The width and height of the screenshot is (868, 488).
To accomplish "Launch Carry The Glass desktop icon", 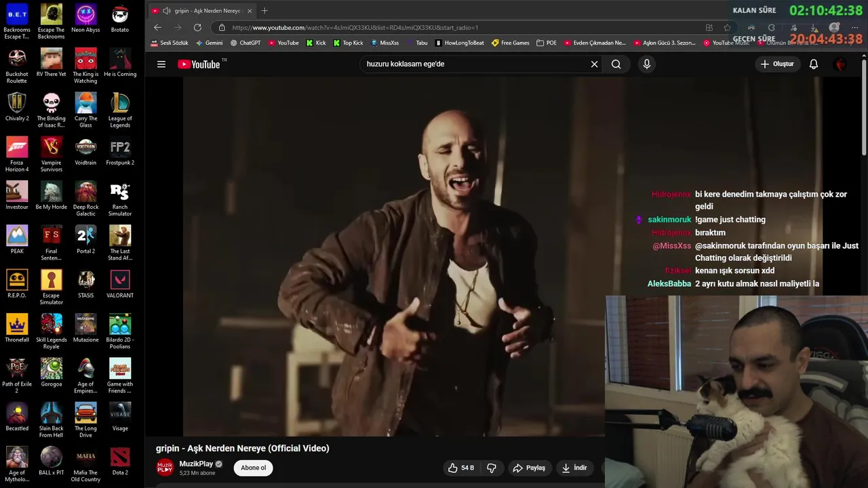I will coord(85,110).
